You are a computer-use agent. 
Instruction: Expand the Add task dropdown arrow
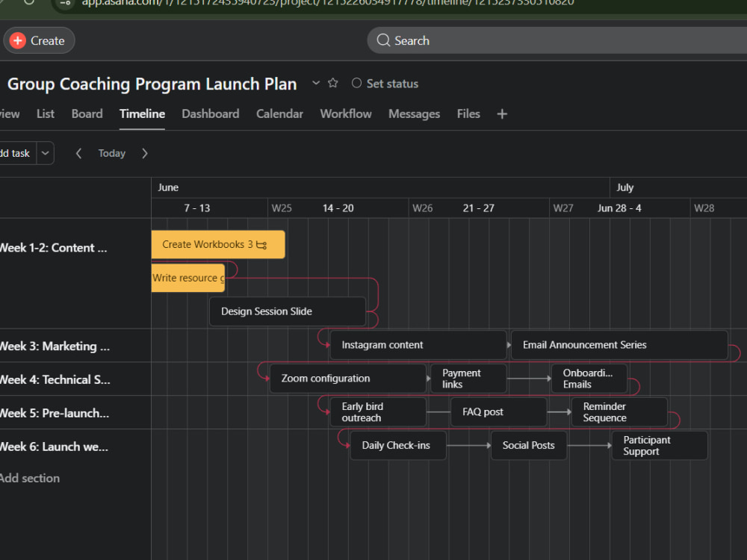point(46,153)
